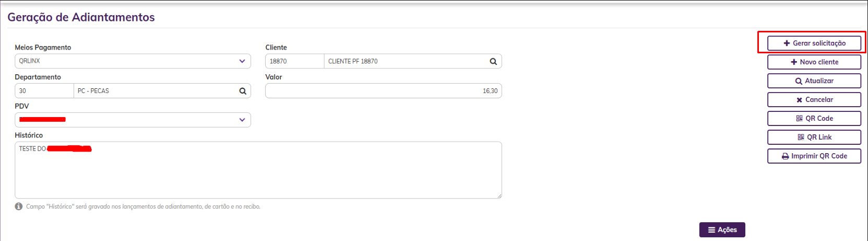Click the info icon below Histórico

tap(19, 206)
